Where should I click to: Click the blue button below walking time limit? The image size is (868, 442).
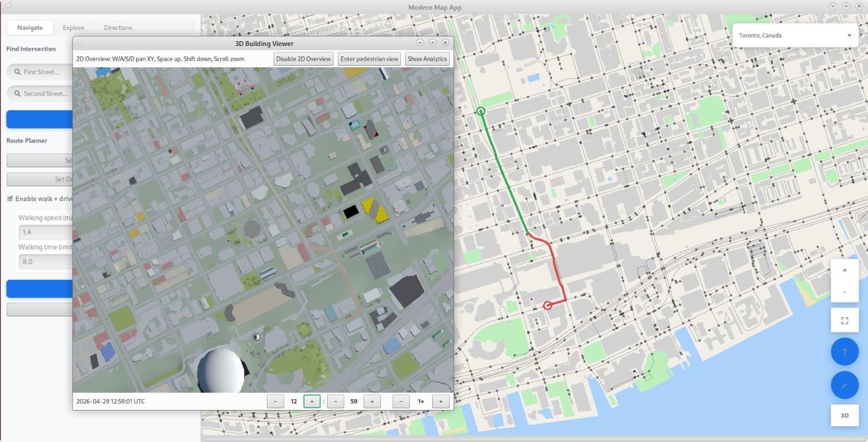coord(40,289)
